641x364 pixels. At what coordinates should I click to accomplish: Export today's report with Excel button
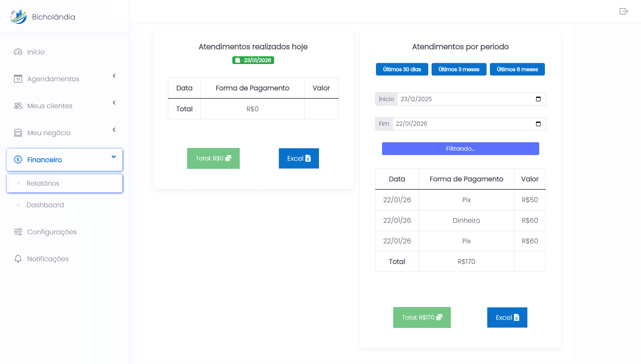pyautogui.click(x=298, y=158)
